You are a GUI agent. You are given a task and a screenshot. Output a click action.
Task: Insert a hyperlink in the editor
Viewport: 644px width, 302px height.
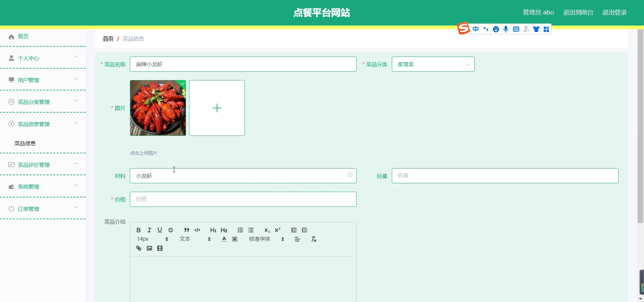(x=139, y=248)
